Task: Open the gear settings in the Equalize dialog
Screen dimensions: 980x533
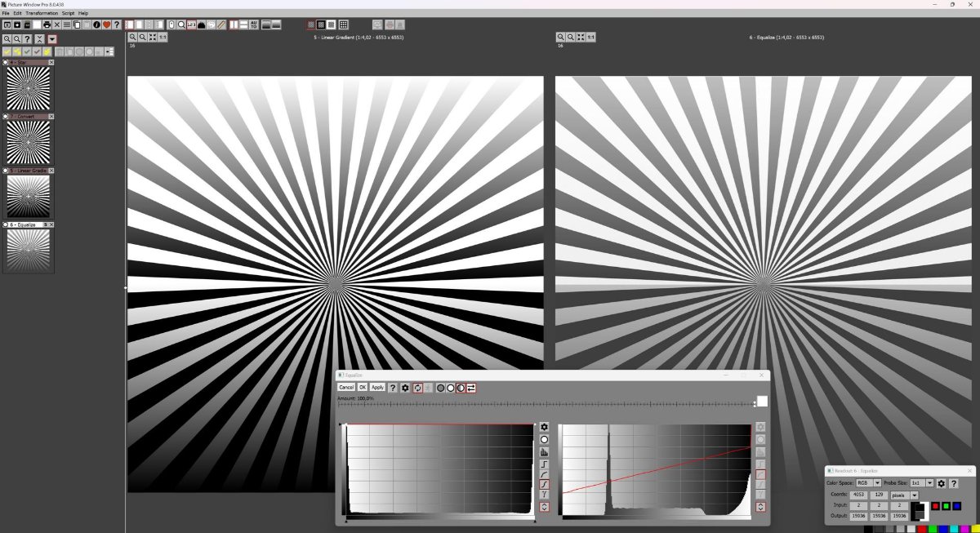Action: [x=405, y=388]
